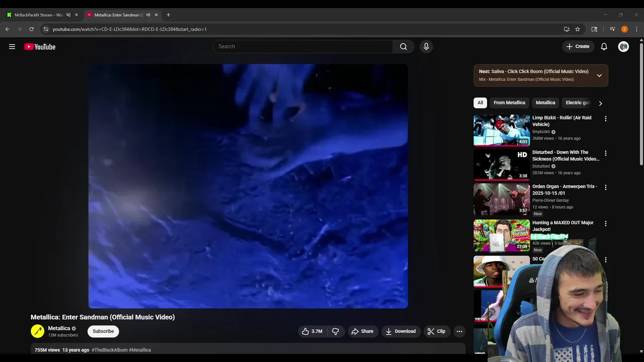Screen dimensions: 644x362
Task: Open options menu for Hunting a MAXED OUT video
Action: click(606, 223)
